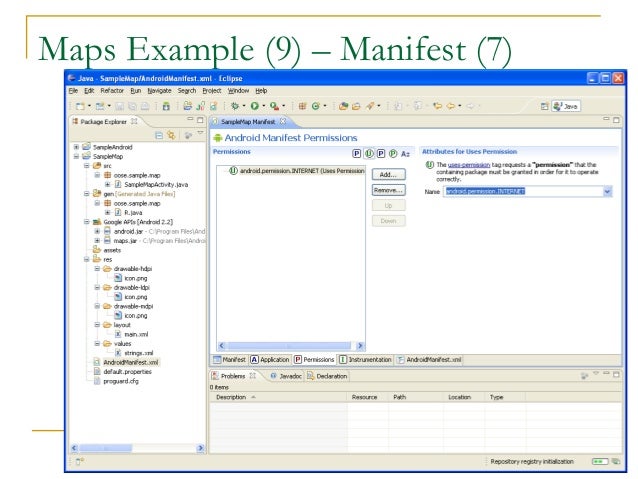Follow the uses-permission link
Screen dimensions: 638x479
click(469, 165)
